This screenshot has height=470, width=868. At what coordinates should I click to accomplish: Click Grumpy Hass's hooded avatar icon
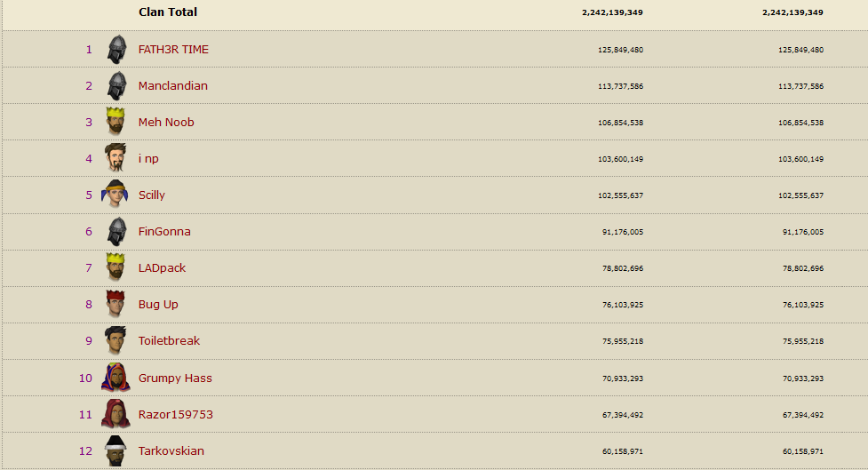point(115,378)
